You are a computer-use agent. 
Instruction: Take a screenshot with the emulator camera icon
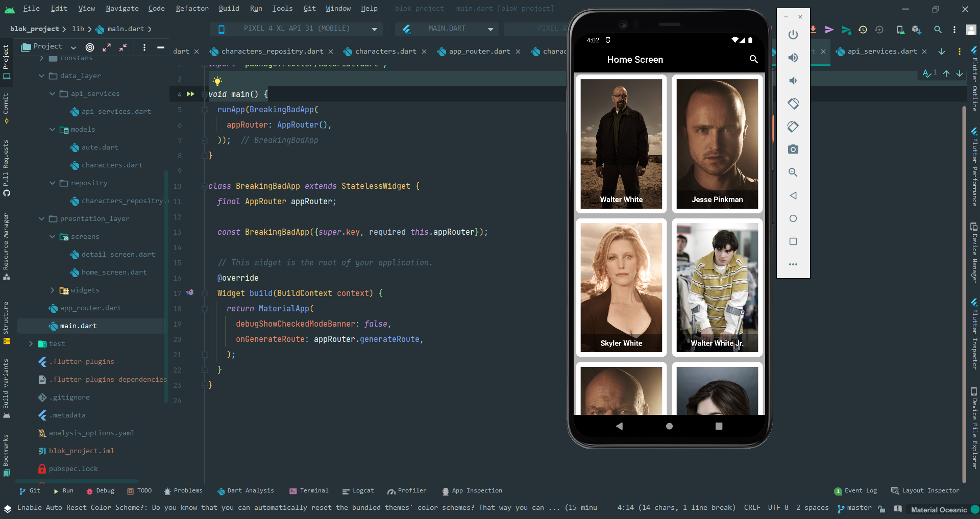(x=793, y=150)
